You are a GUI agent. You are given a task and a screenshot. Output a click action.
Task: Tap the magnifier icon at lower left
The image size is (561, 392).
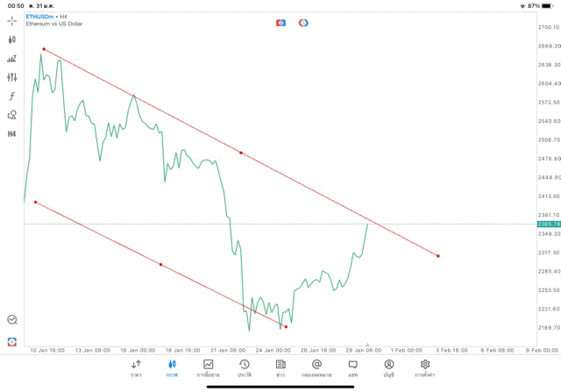(12, 320)
